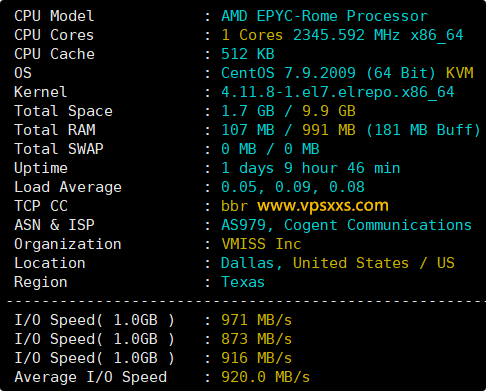Click the 873 MB/s I/O speed result
This screenshot has height=391, width=486.
pos(256,339)
